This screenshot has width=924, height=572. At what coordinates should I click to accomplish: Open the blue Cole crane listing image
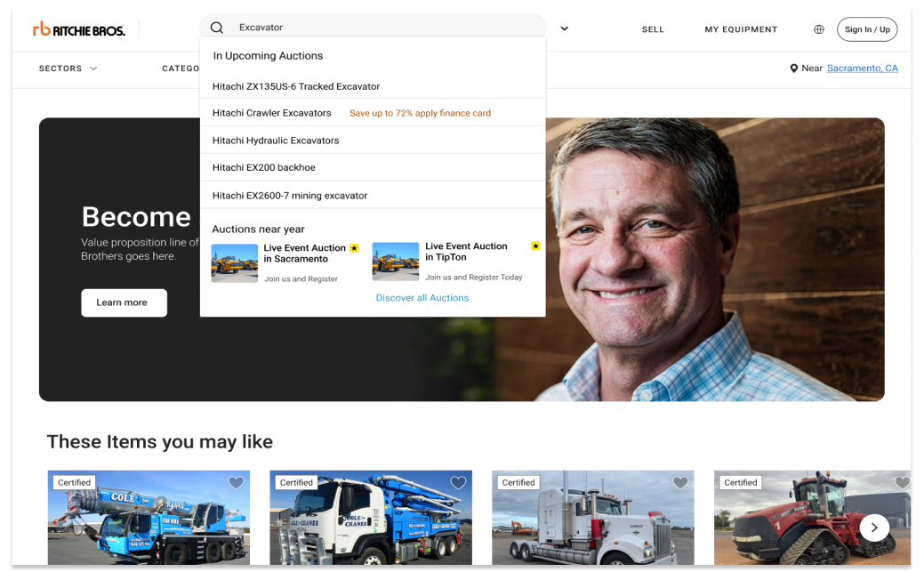149,518
